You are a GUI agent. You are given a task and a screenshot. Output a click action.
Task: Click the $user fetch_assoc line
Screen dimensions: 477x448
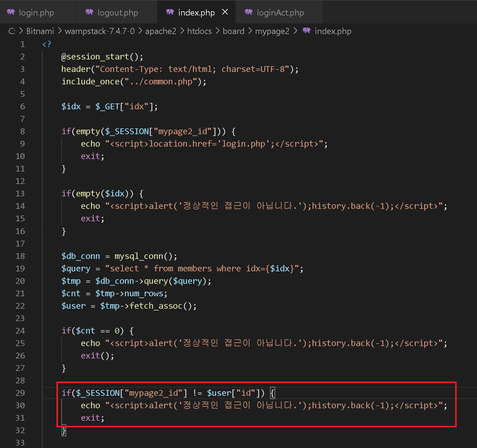[x=129, y=306]
